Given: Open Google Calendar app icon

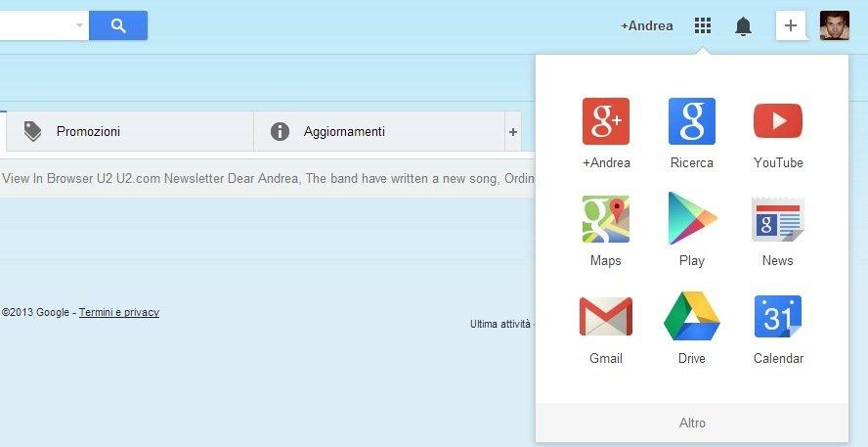Looking at the screenshot, I should [x=778, y=317].
